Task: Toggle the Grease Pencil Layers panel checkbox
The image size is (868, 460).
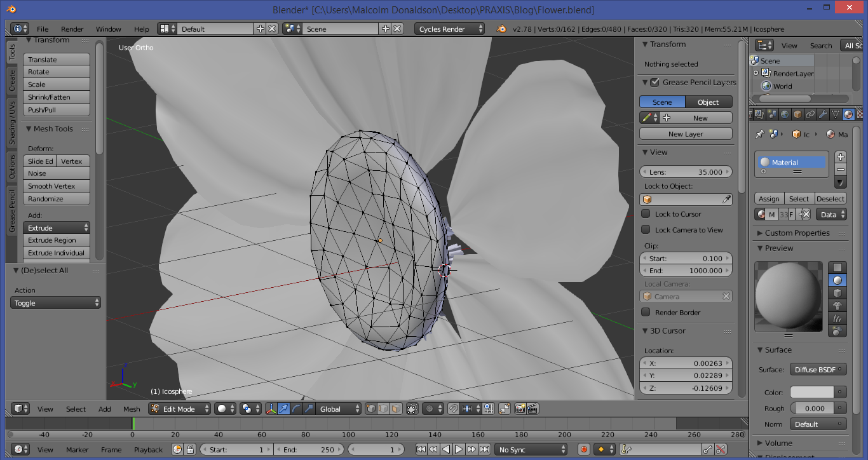Action: [654, 82]
